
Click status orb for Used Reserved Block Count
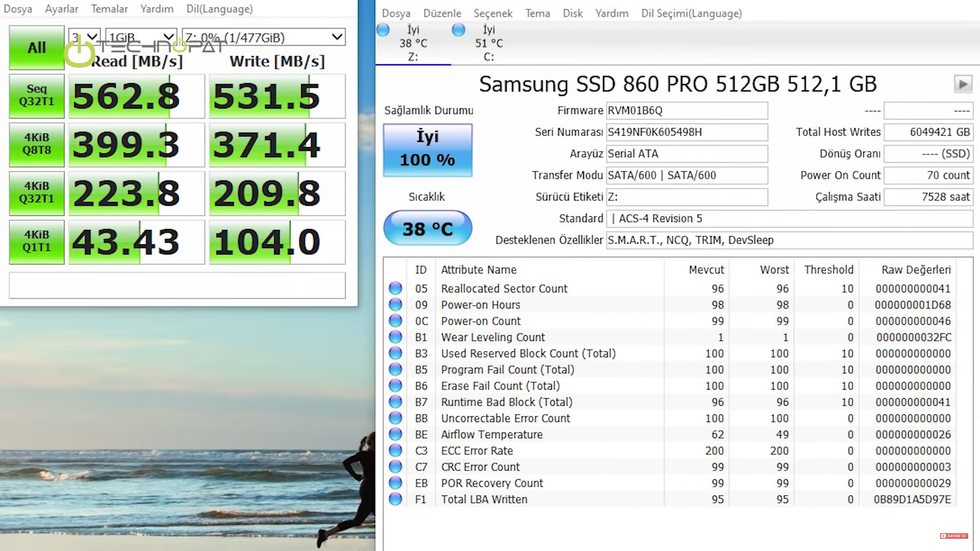(x=395, y=353)
